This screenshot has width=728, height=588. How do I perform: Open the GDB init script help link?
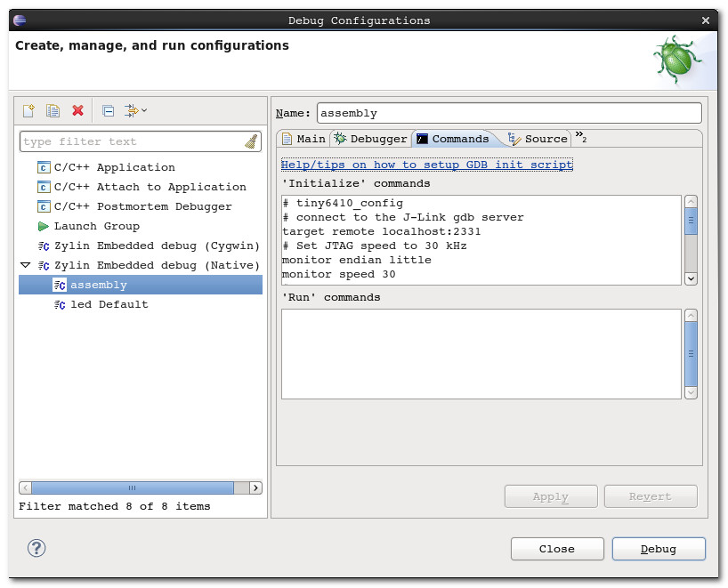click(x=426, y=165)
